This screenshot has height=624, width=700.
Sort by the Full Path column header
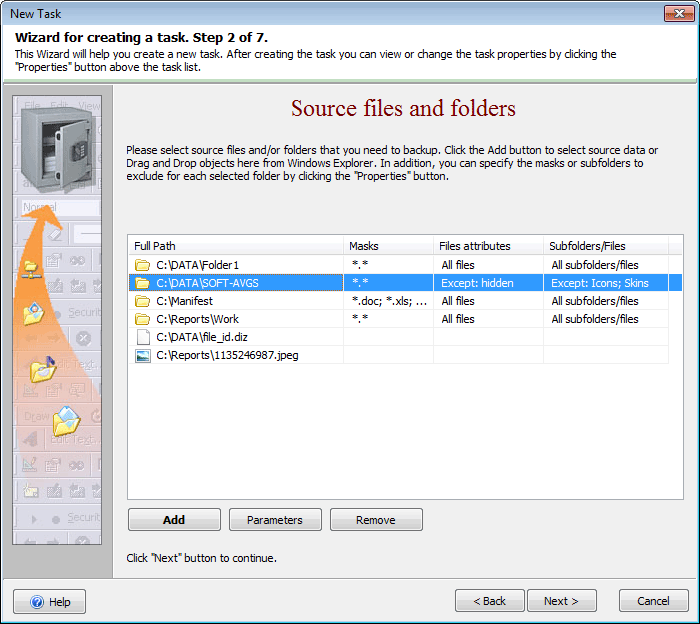(235, 246)
